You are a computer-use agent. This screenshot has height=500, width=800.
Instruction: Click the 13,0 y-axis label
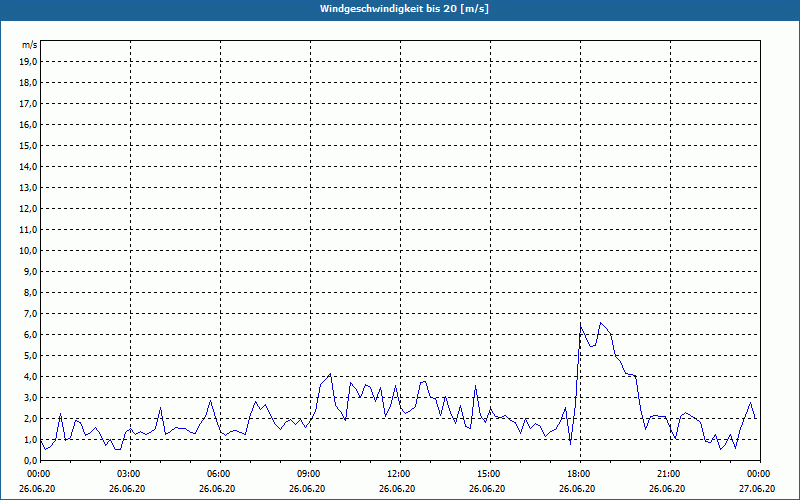point(28,188)
